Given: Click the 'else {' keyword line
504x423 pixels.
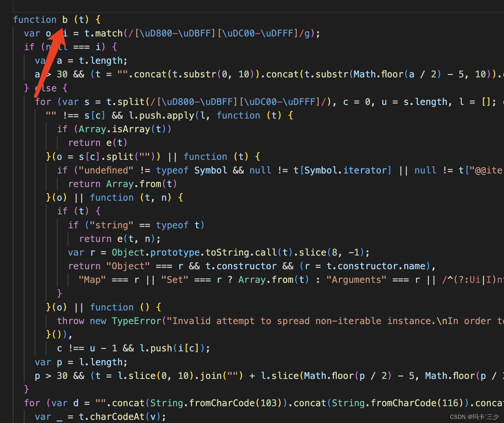Looking at the screenshot, I should (x=51, y=88).
